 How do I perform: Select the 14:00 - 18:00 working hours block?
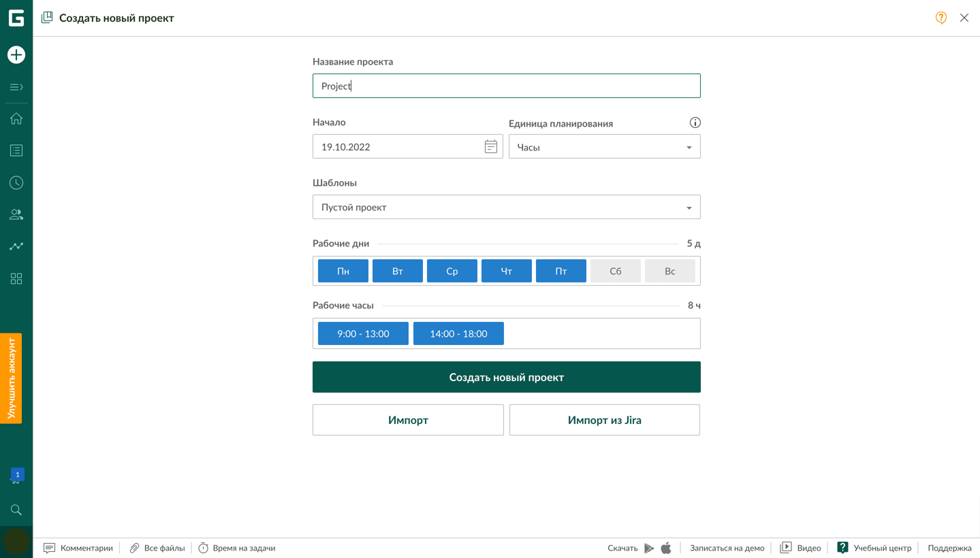click(458, 333)
